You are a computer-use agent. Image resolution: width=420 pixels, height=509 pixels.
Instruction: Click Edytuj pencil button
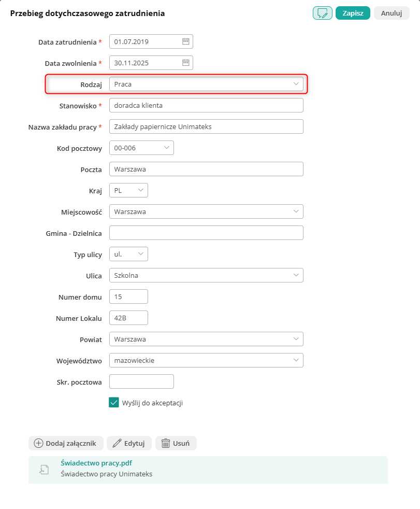129,443
